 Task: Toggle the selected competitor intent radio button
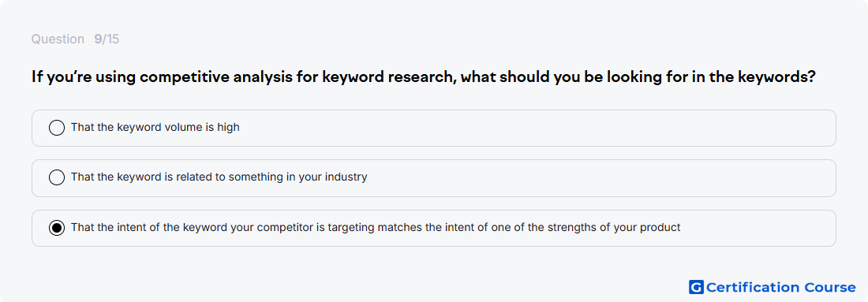point(57,227)
